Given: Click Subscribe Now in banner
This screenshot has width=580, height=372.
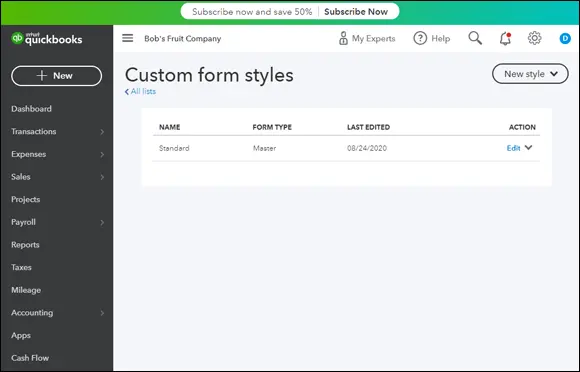Looking at the screenshot, I should tap(356, 12).
